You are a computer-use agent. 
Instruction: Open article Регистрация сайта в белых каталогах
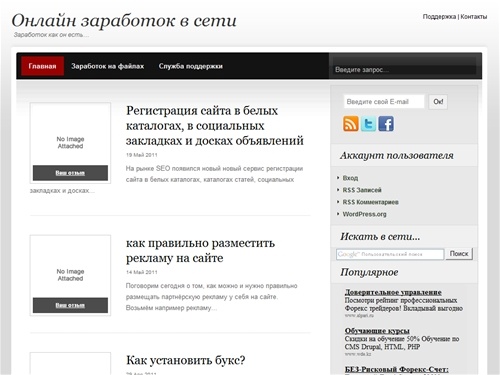215,126
